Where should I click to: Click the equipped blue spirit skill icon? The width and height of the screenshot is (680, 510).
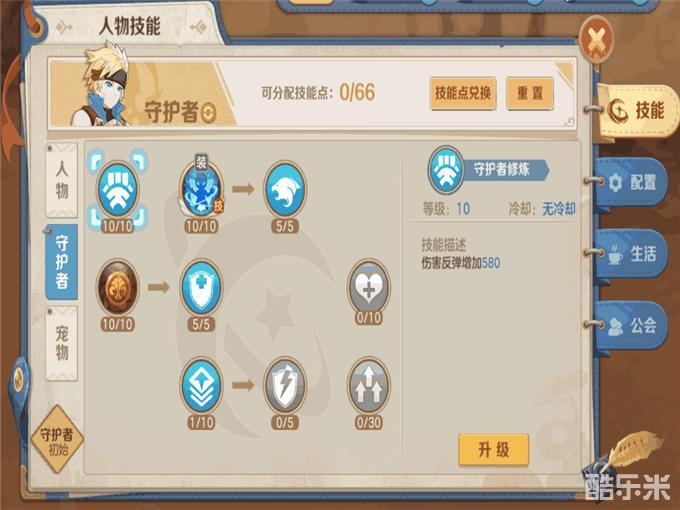[x=201, y=190]
